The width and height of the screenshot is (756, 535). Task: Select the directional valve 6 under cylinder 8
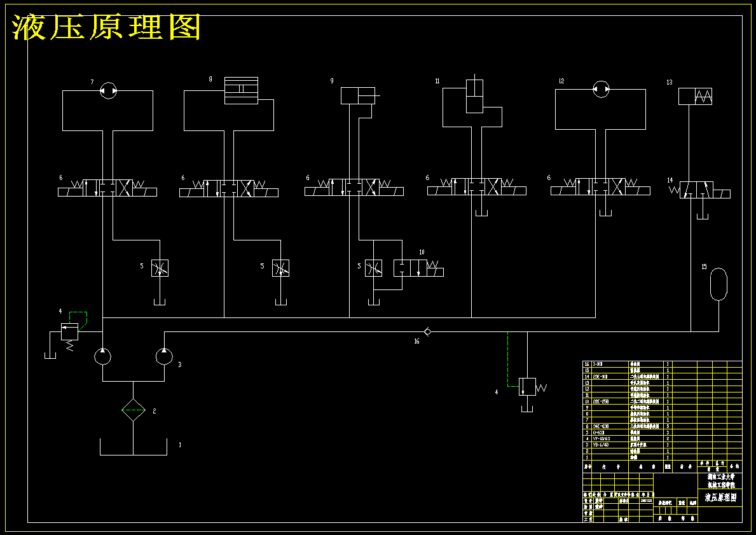click(x=229, y=188)
